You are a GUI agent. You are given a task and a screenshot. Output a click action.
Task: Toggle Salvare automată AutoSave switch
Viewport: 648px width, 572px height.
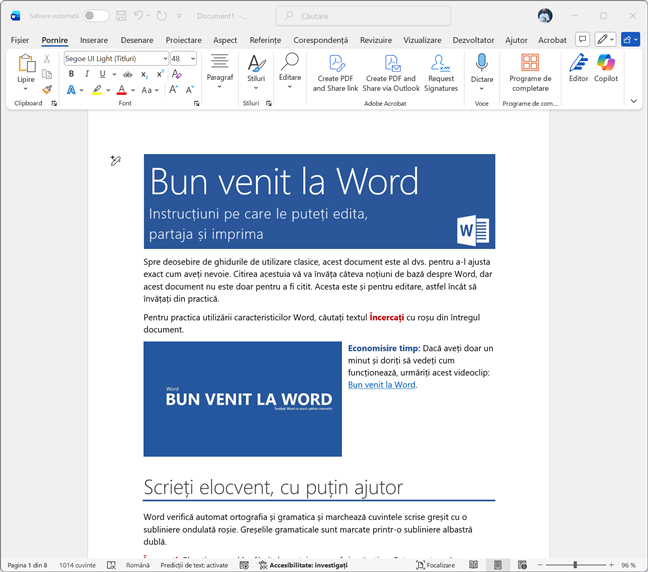click(95, 16)
